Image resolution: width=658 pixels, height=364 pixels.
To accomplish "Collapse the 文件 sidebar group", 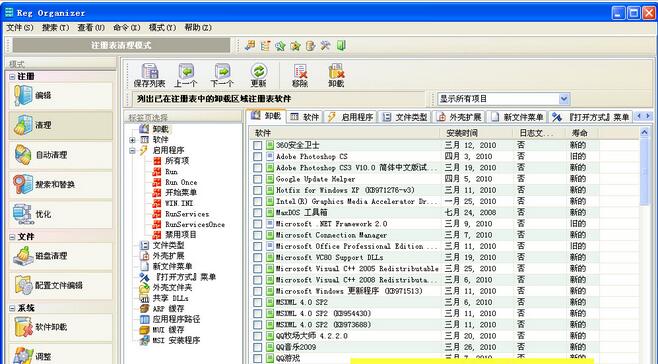I will [x=12, y=237].
